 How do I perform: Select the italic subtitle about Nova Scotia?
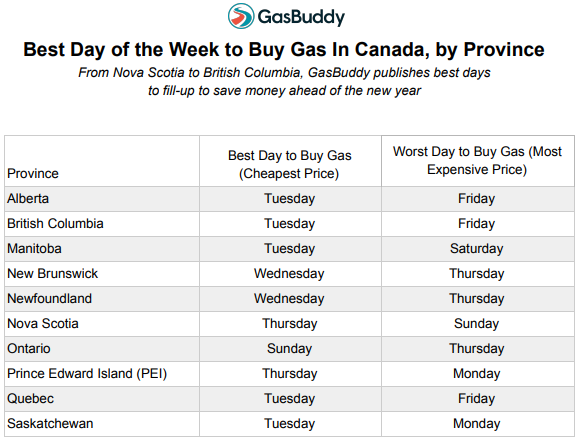284,81
